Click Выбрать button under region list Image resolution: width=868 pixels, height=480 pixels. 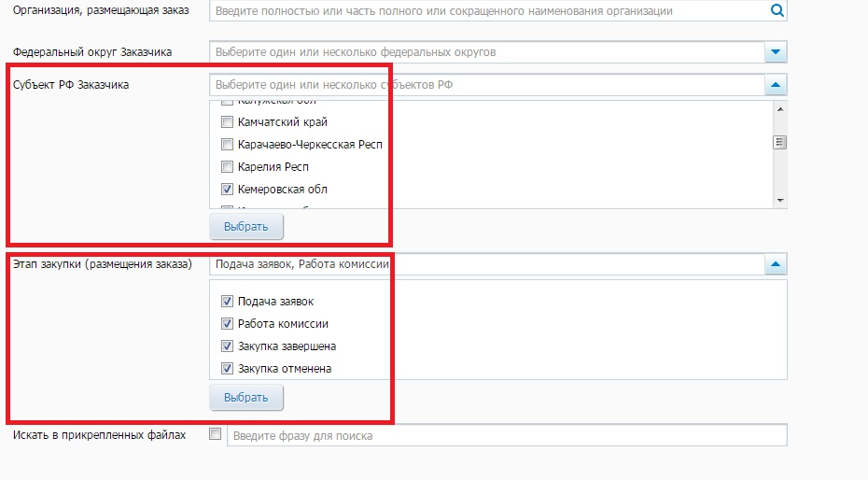246,226
